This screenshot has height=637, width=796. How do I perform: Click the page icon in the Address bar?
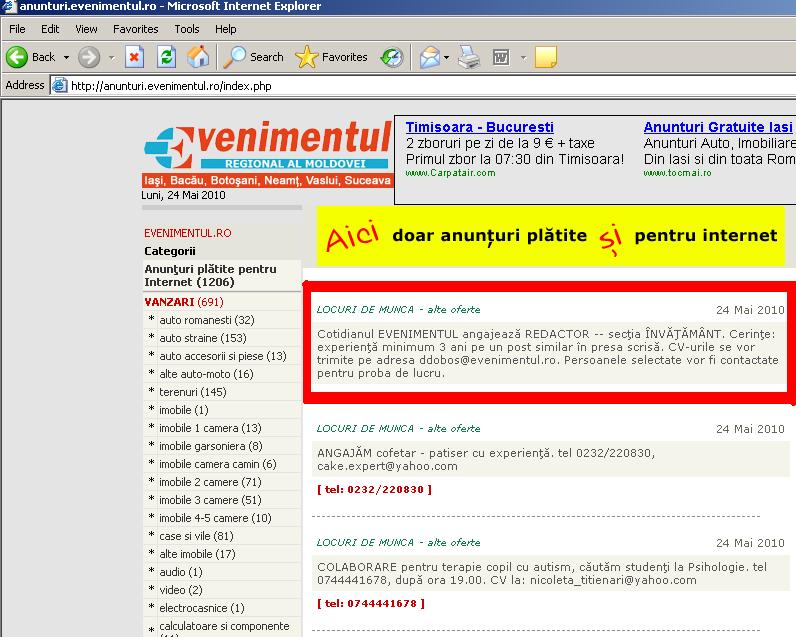tap(59, 85)
